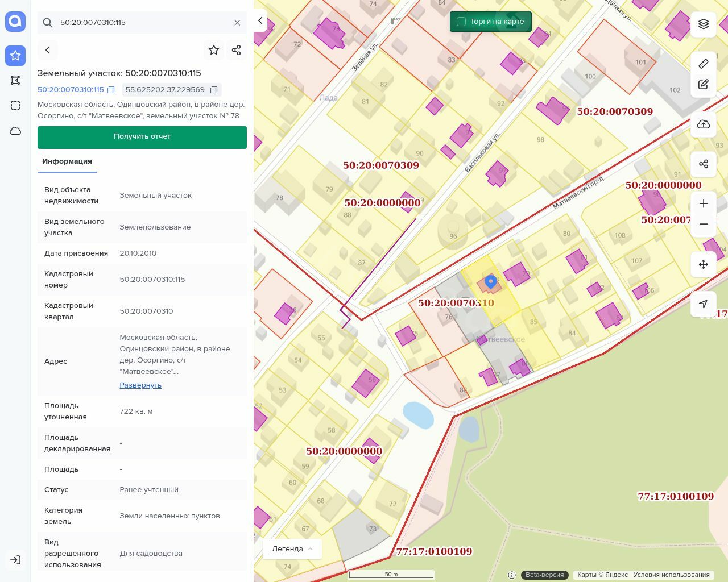
Task: Select the Информация tab
Action: [x=67, y=161]
